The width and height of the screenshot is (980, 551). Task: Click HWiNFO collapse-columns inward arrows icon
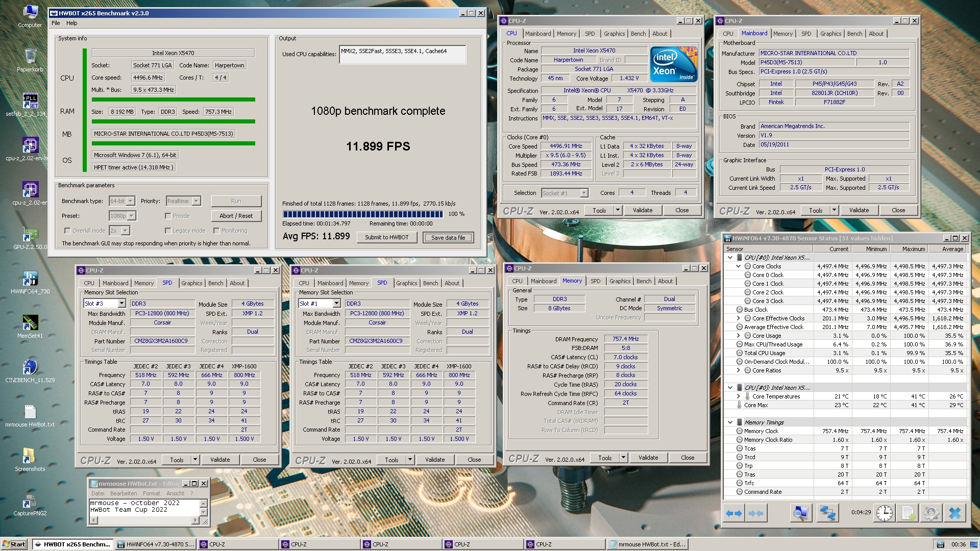tap(755, 513)
